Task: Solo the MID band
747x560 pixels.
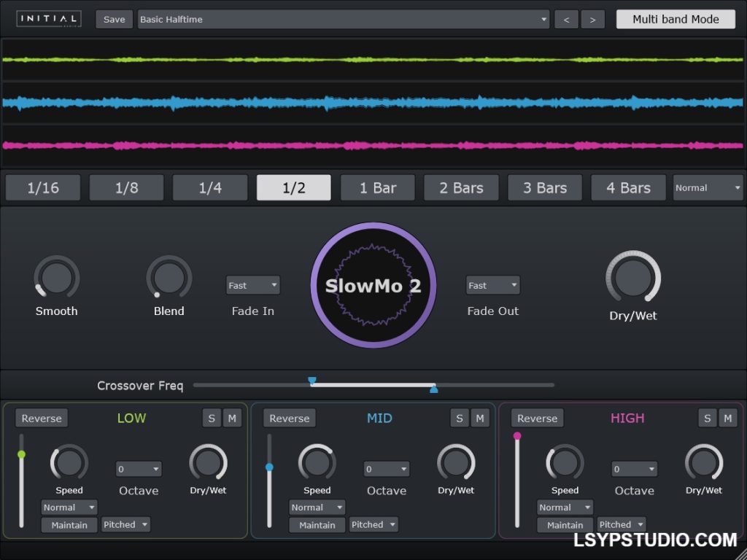Action: tap(460, 418)
